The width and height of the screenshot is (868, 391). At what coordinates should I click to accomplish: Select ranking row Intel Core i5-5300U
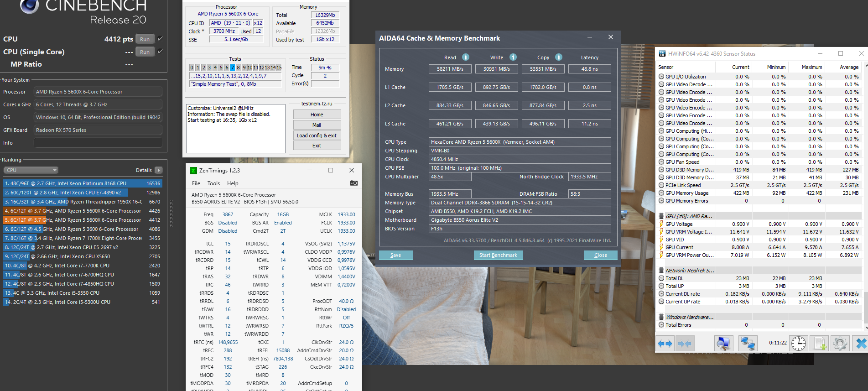click(x=83, y=302)
